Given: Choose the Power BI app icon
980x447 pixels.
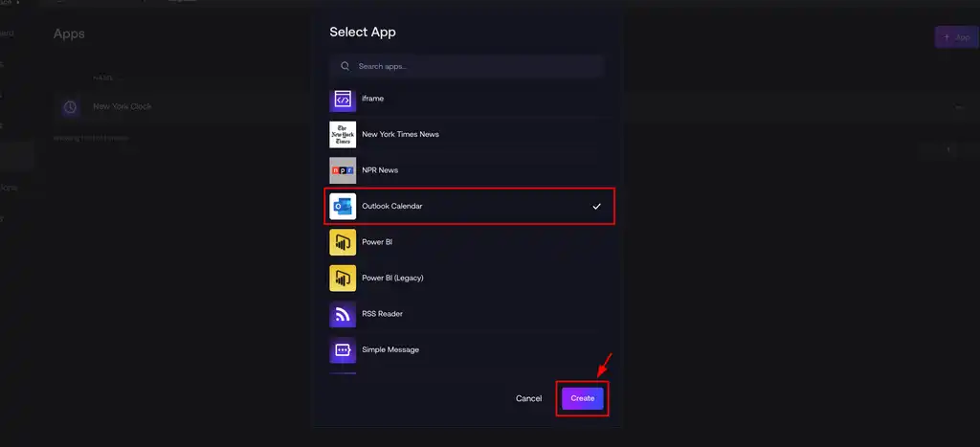Looking at the screenshot, I should pyautogui.click(x=343, y=242).
